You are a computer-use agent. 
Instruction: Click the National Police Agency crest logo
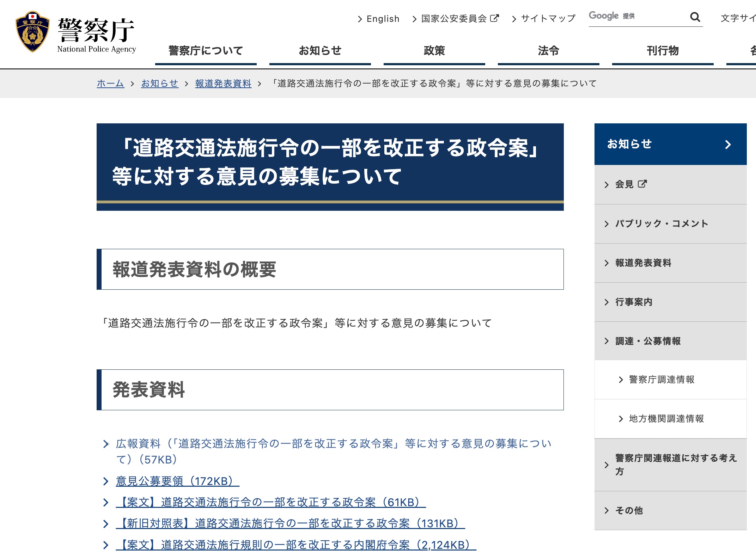coord(32,32)
